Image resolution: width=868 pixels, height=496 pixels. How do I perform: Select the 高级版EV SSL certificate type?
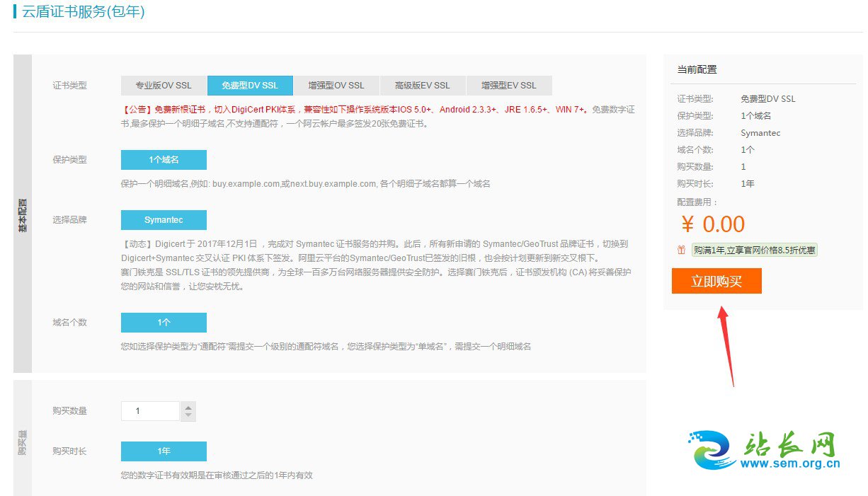click(423, 86)
